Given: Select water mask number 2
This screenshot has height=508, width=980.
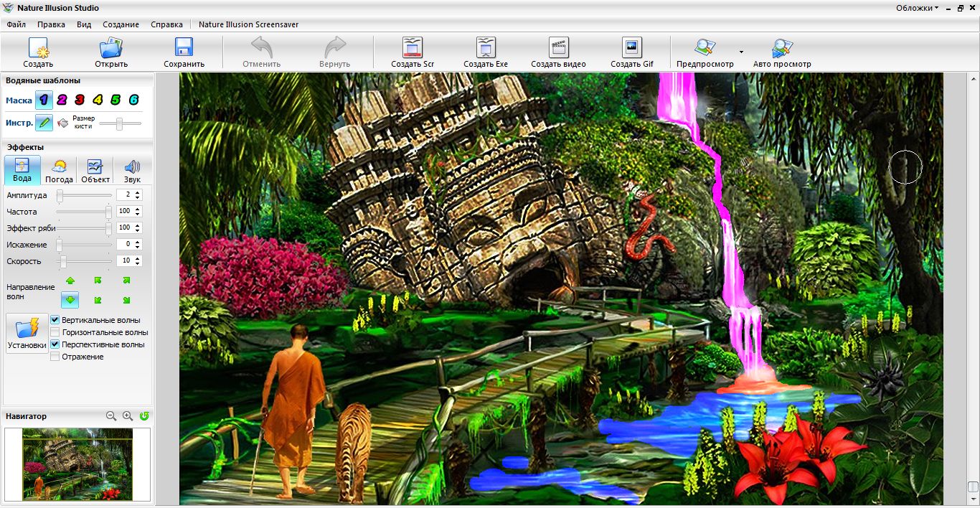Looking at the screenshot, I should [x=62, y=100].
